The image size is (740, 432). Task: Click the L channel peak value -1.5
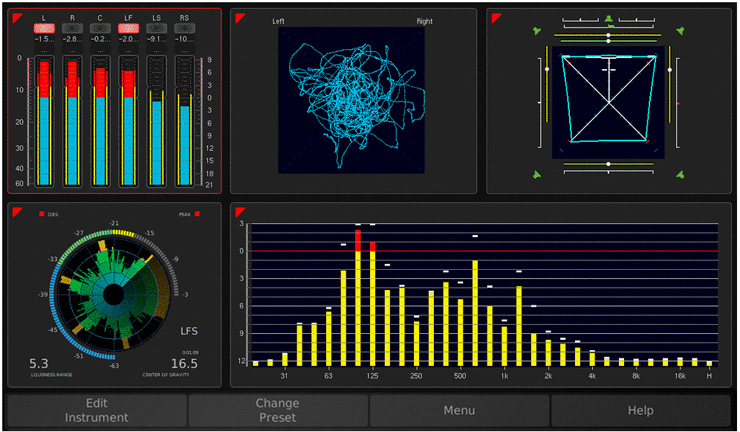tap(44, 39)
